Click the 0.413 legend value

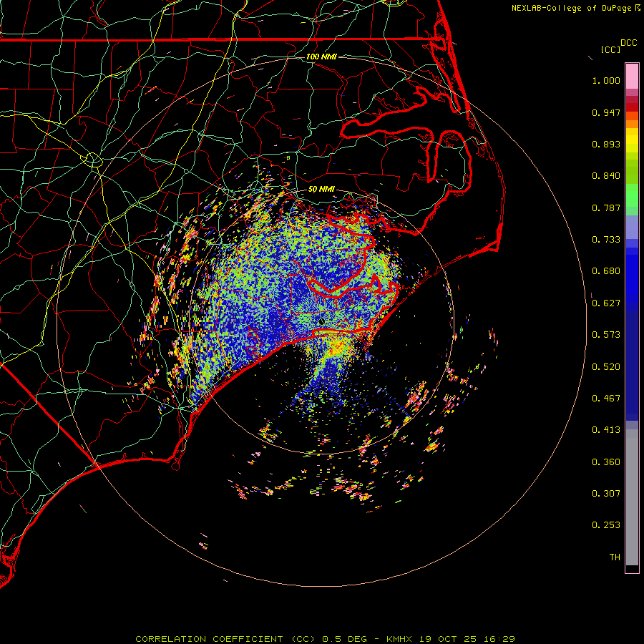(x=606, y=430)
